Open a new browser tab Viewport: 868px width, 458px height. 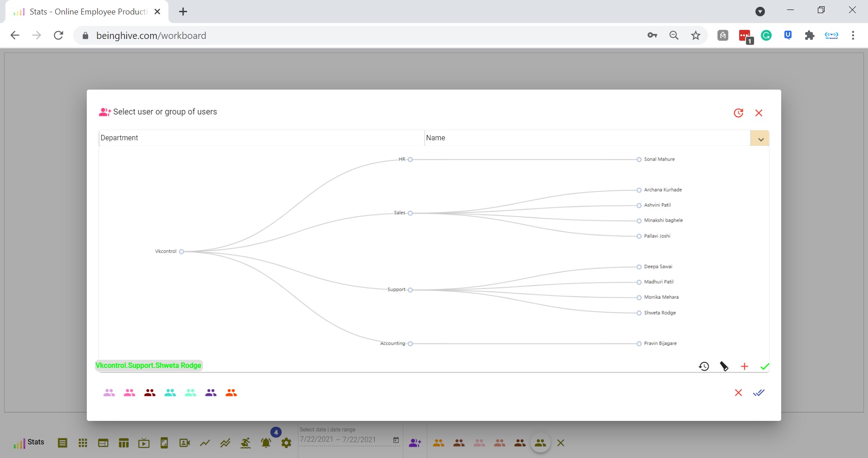pos(183,12)
